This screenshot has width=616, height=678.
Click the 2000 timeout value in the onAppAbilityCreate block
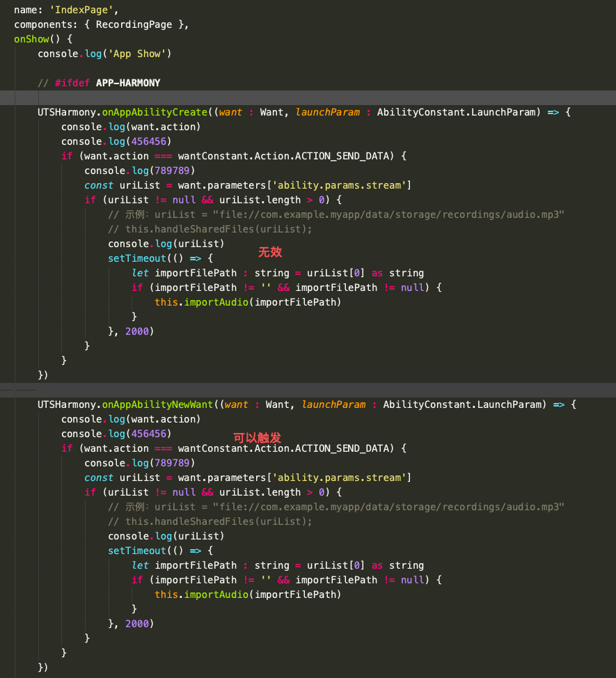(x=137, y=331)
